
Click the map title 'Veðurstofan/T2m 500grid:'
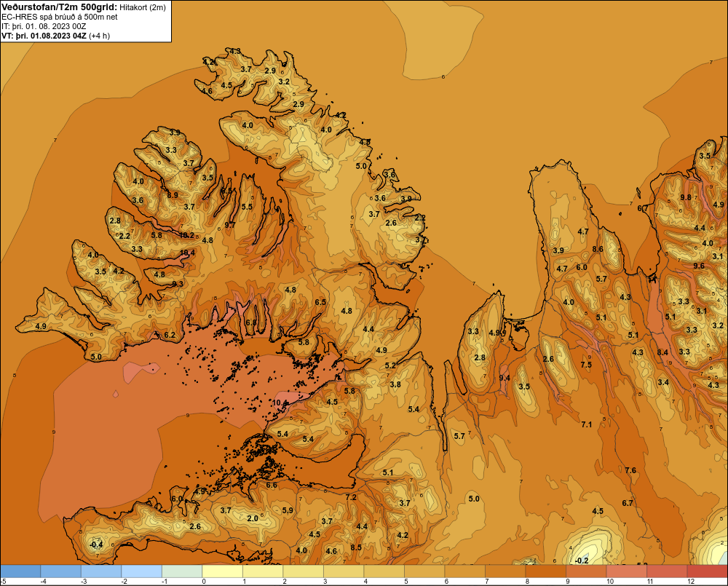click(59, 7)
